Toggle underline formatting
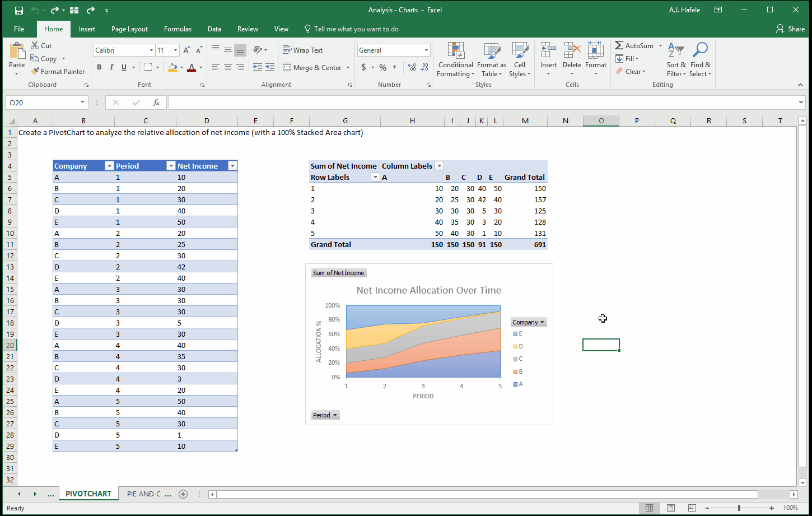This screenshot has height=516, width=812. (x=124, y=67)
